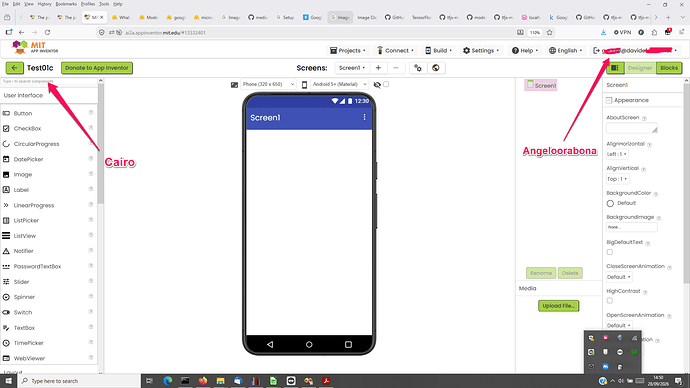This screenshot has height=388, width=690.
Task: Click Donate to App Inventor button
Action: click(97, 68)
